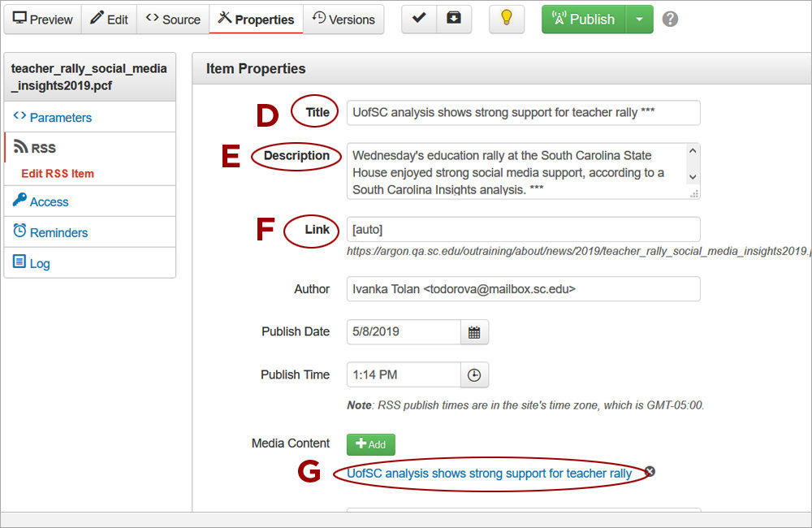Open the calendar date picker icon
The height and width of the screenshot is (528, 812).
pos(474,332)
